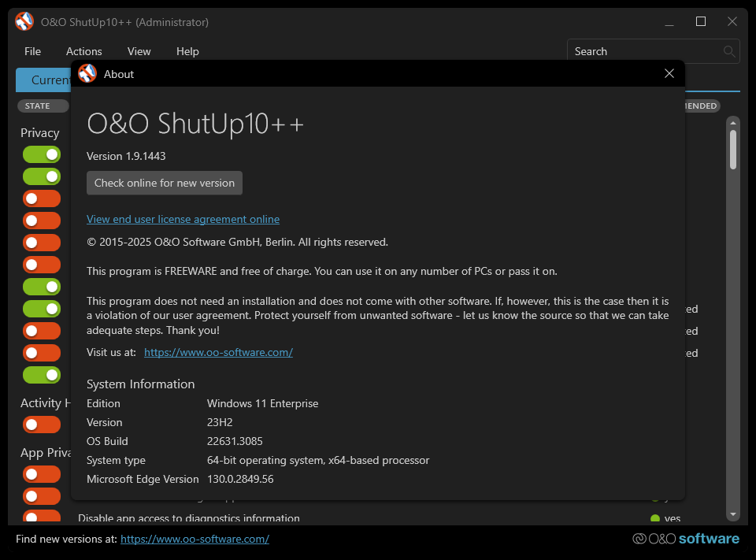
Task: Click the app logo in main title bar
Action: [x=24, y=22]
